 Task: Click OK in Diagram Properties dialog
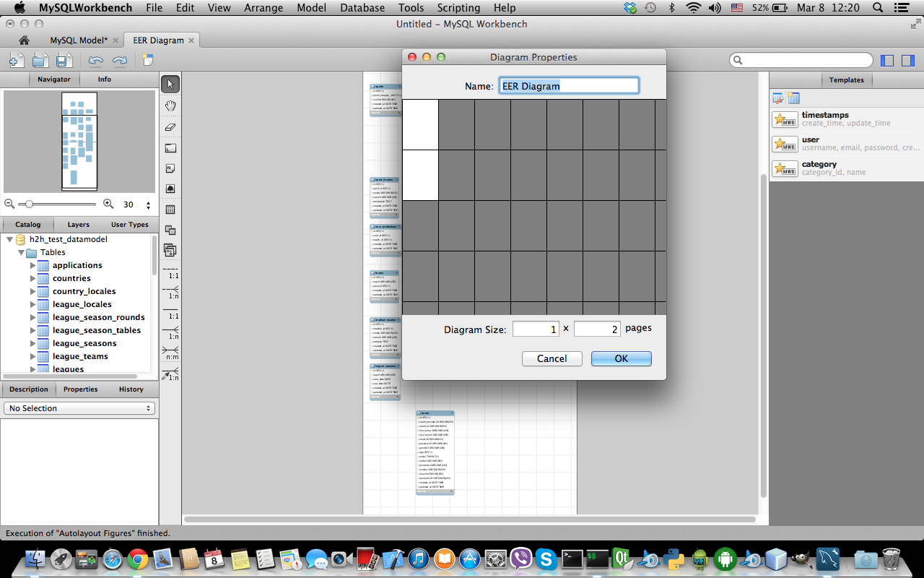point(622,358)
